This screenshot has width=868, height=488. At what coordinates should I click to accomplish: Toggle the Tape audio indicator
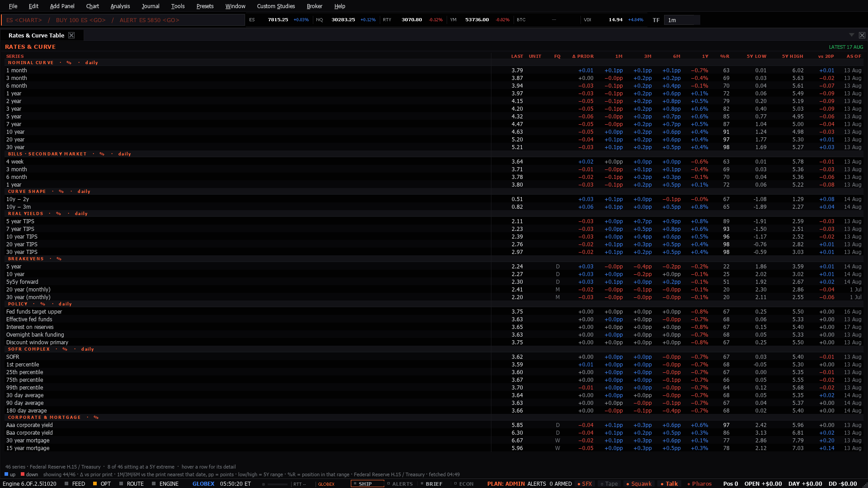coord(609,483)
